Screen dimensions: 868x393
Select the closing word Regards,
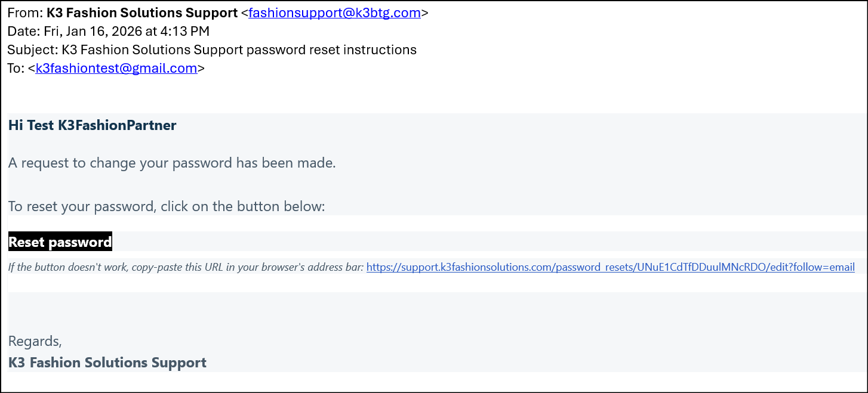coord(35,342)
